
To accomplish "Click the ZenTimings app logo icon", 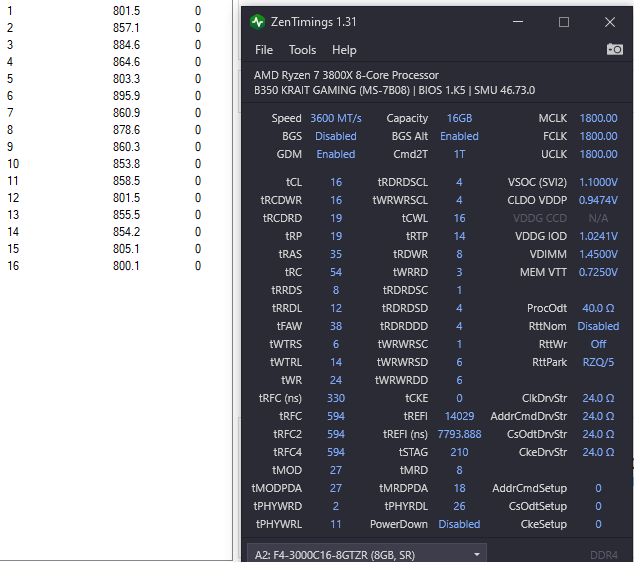I will 257,22.
